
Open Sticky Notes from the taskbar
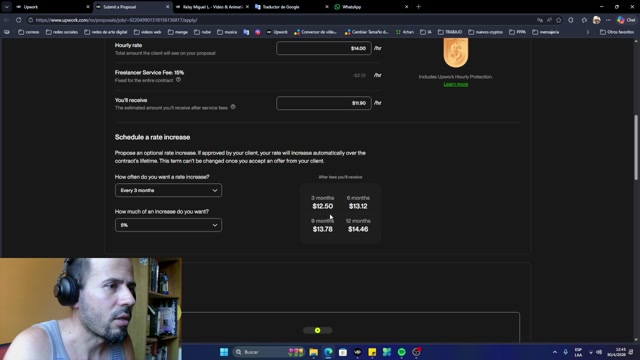coord(372,352)
